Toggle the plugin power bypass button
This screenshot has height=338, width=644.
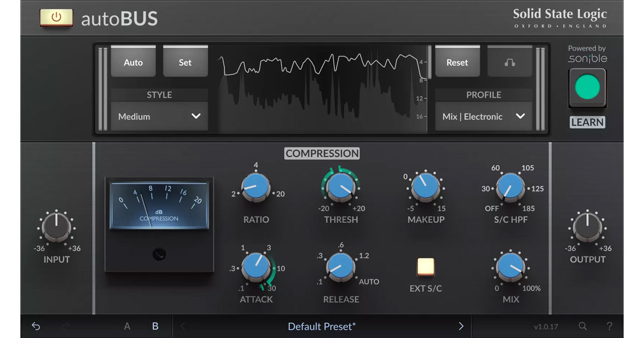56,18
